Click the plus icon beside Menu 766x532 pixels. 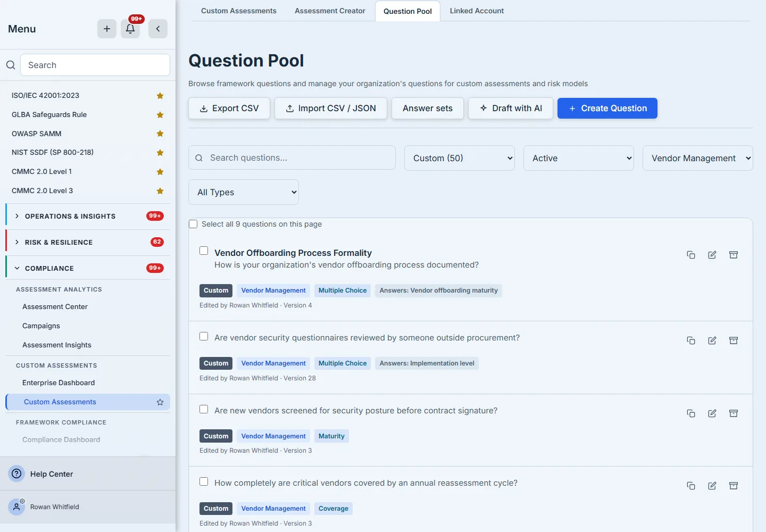click(107, 29)
